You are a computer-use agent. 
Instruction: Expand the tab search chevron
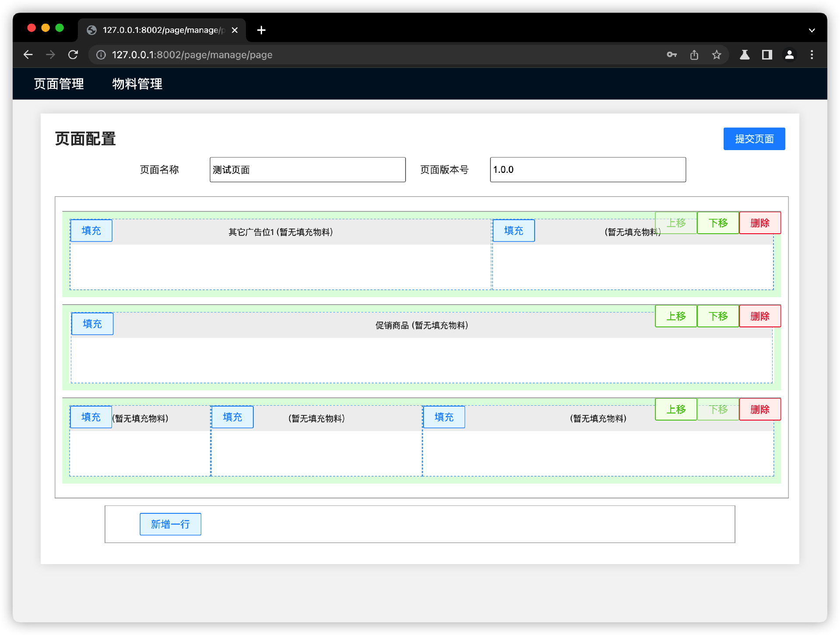click(x=812, y=30)
